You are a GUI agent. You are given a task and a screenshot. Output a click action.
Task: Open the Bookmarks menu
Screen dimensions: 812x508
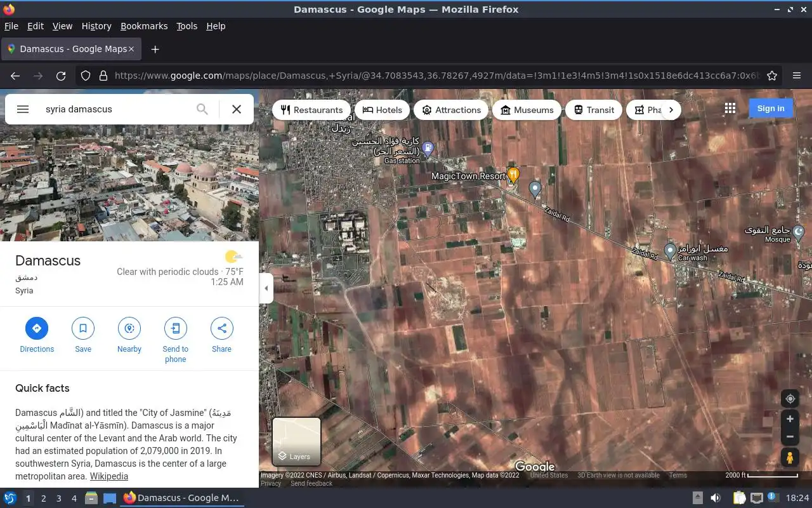pyautogui.click(x=144, y=26)
